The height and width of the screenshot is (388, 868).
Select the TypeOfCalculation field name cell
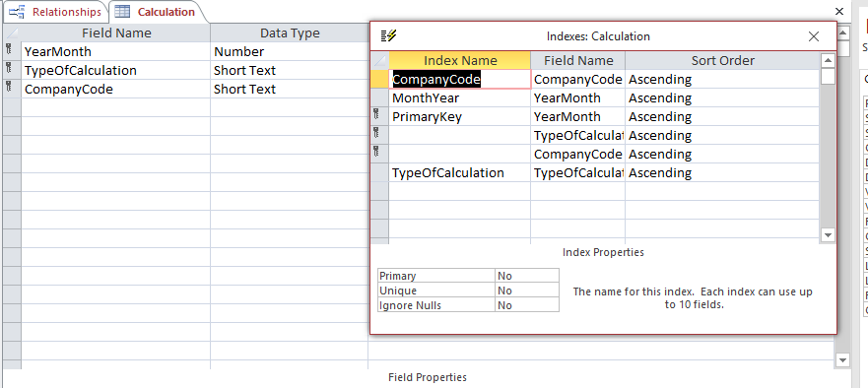coord(115,70)
